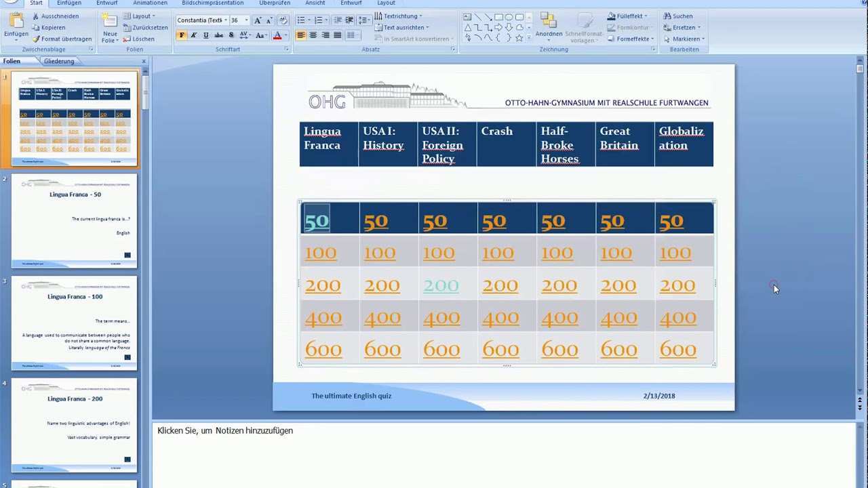Click the Suchen binoculars icon

[x=667, y=16]
